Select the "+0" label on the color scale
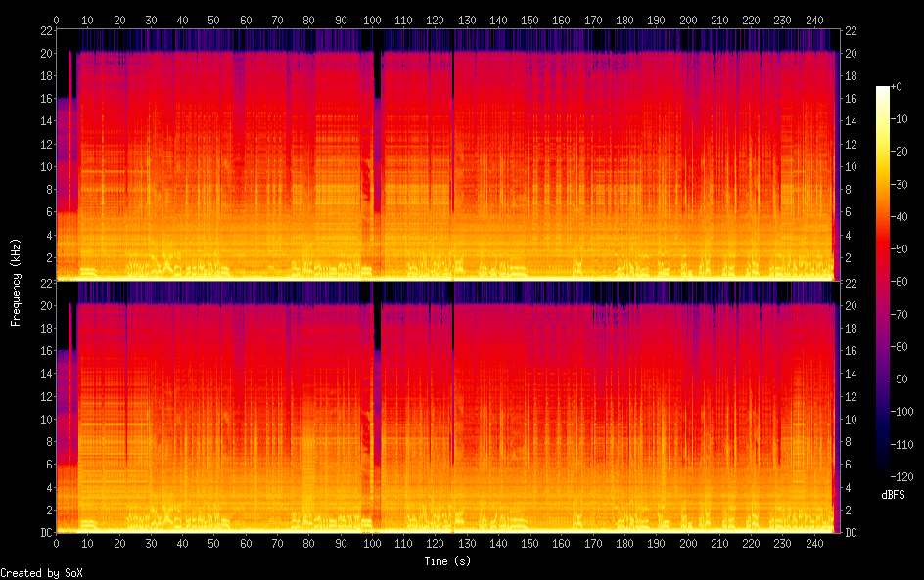Image resolution: width=924 pixels, height=580 pixels. point(898,87)
